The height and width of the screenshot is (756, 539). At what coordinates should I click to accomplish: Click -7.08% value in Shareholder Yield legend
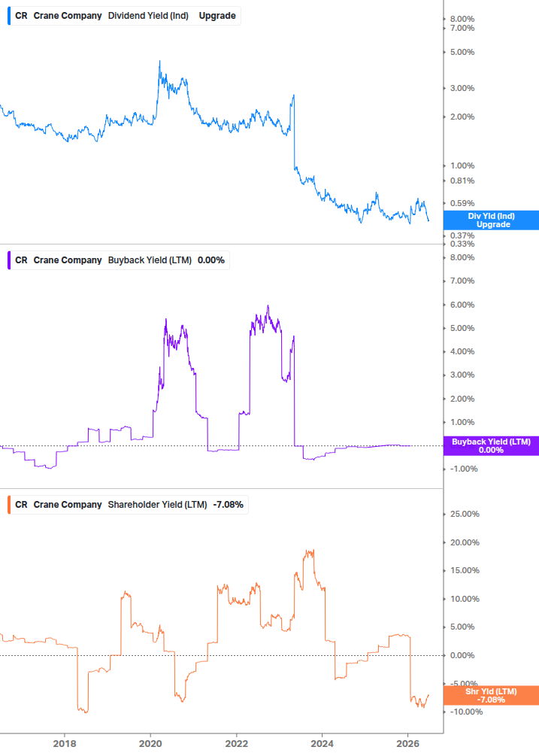coord(229,505)
